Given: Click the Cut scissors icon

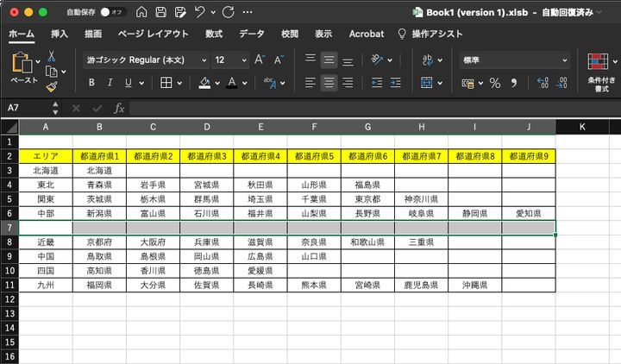Looking at the screenshot, I should click(x=52, y=57).
